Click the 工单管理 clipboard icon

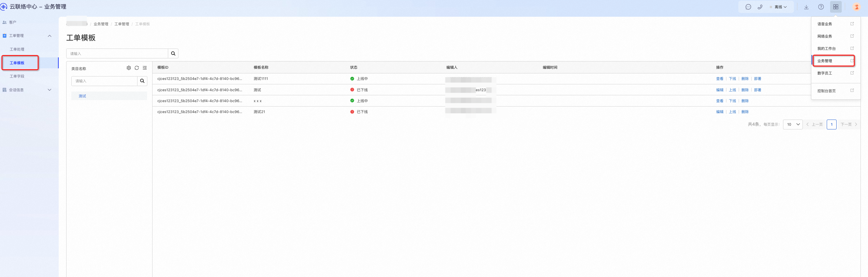pos(4,36)
